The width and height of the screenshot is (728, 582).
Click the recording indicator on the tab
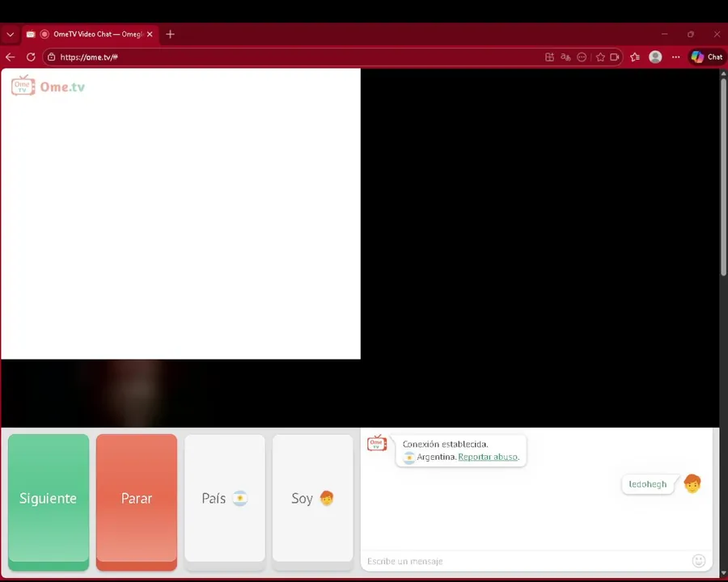pos(44,34)
